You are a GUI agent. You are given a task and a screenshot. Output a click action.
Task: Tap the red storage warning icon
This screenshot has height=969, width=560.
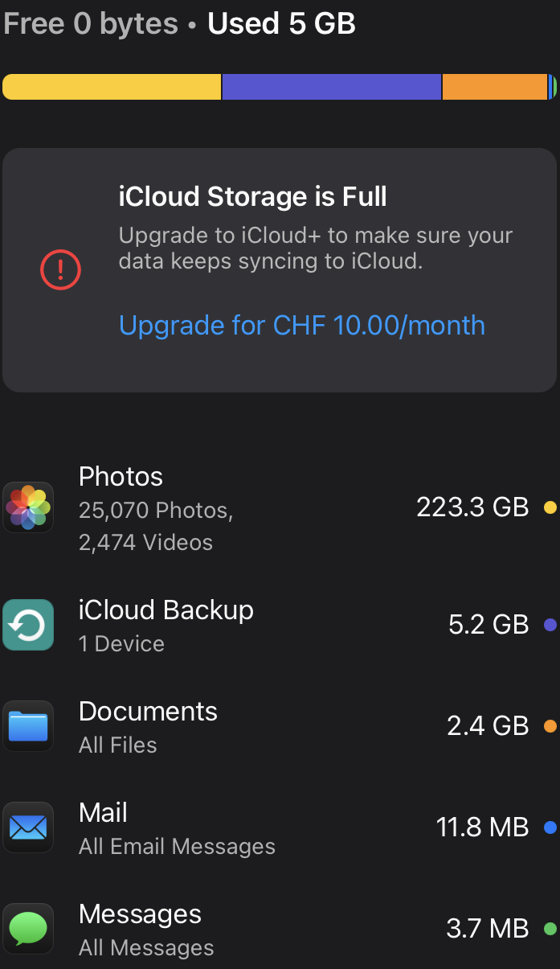pyautogui.click(x=60, y=269)
